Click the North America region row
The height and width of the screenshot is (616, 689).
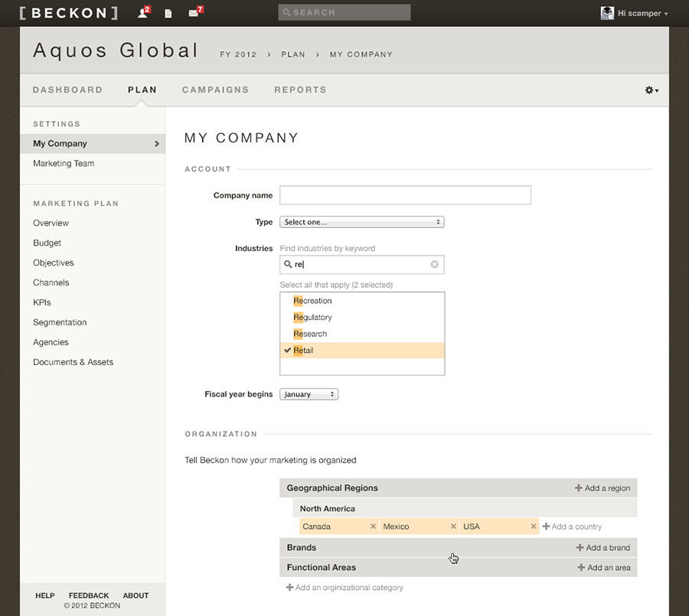[x=465, y=508]
